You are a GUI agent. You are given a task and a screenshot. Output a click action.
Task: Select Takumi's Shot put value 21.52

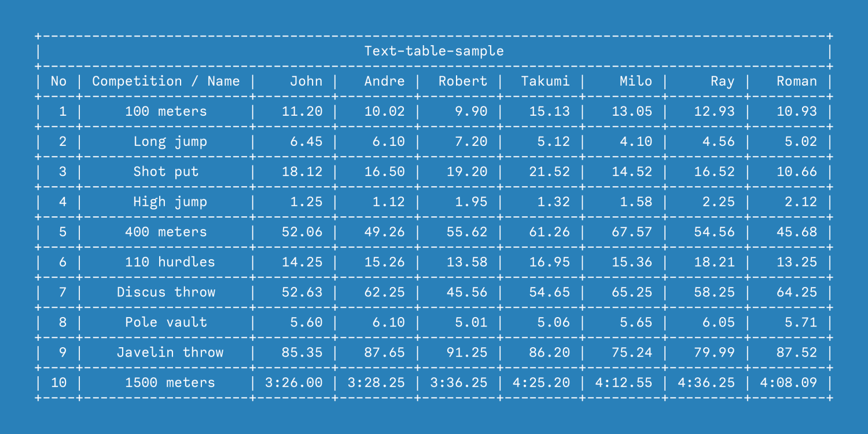(549, 171)
